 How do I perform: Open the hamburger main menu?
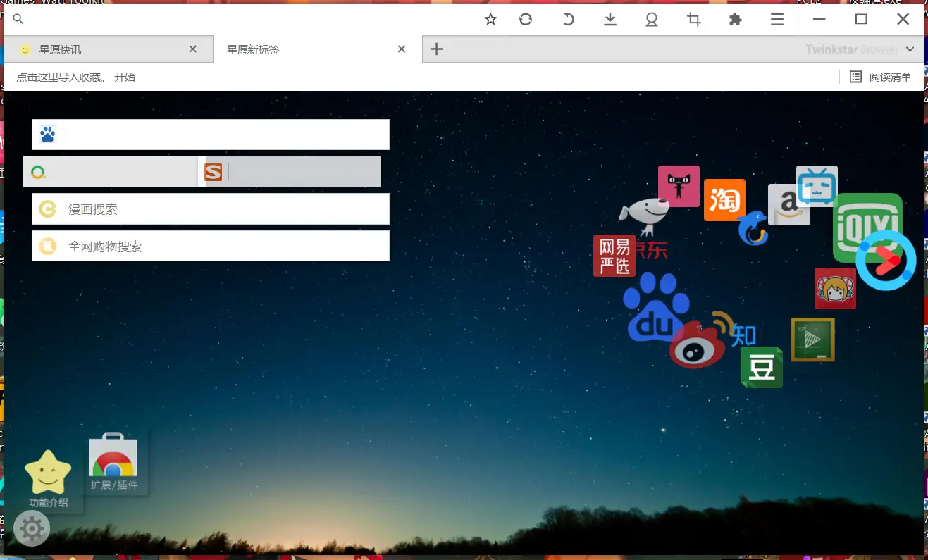click(777, 20)
